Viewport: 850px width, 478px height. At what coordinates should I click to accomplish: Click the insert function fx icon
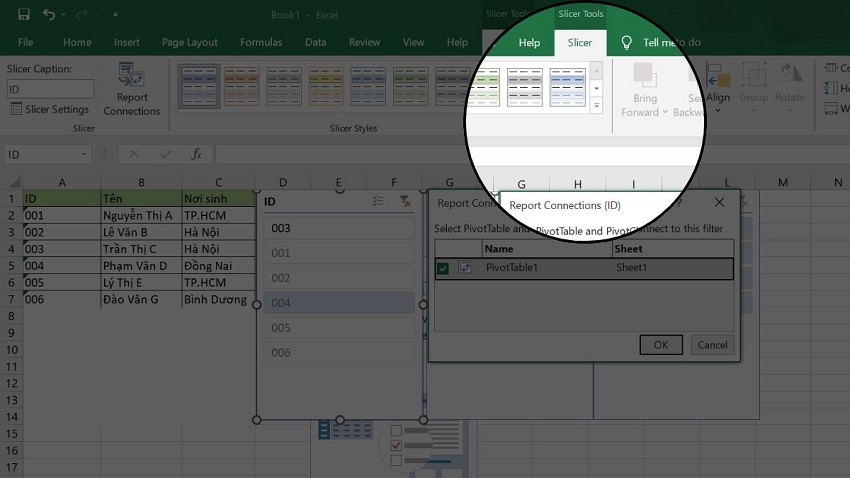point(197,154)
